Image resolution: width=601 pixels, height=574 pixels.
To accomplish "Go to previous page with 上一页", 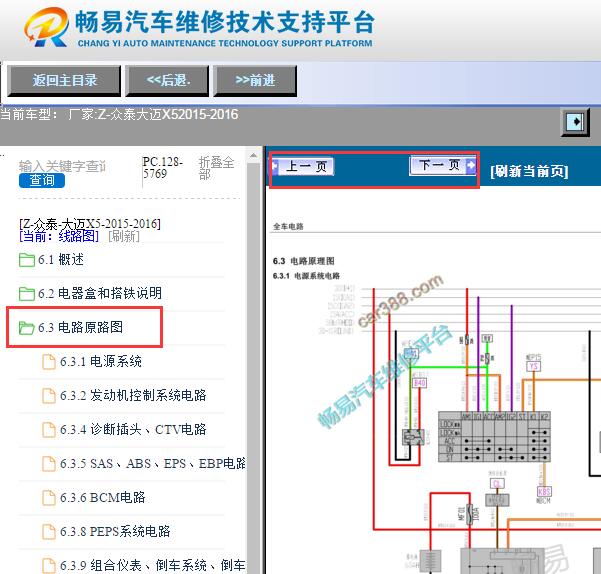I will pos(303,166).
